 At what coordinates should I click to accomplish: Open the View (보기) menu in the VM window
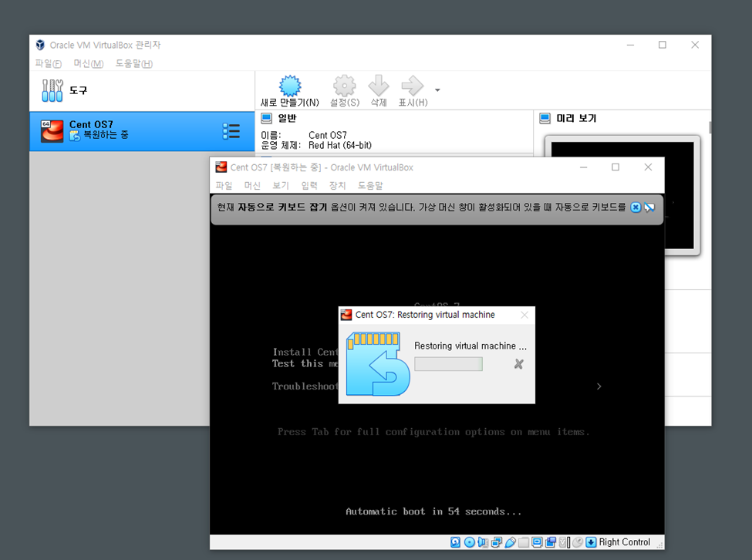click(x=281, y=185)
